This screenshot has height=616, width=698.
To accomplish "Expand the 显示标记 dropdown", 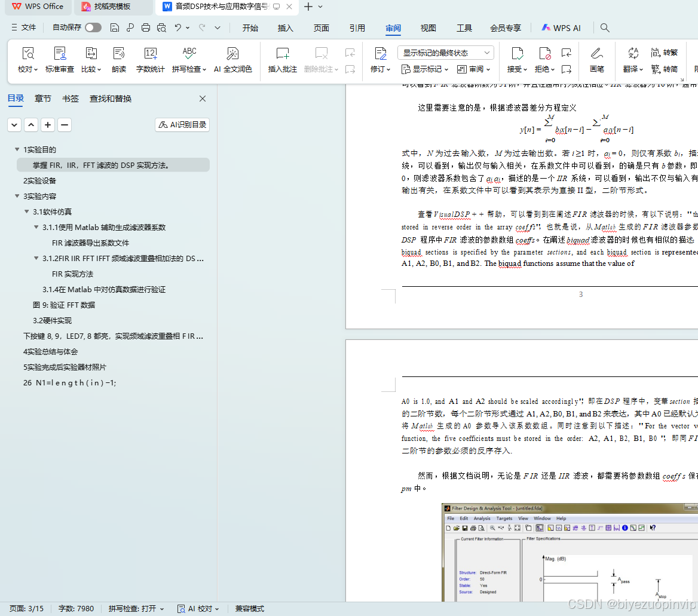I will (x=425, y=69).
